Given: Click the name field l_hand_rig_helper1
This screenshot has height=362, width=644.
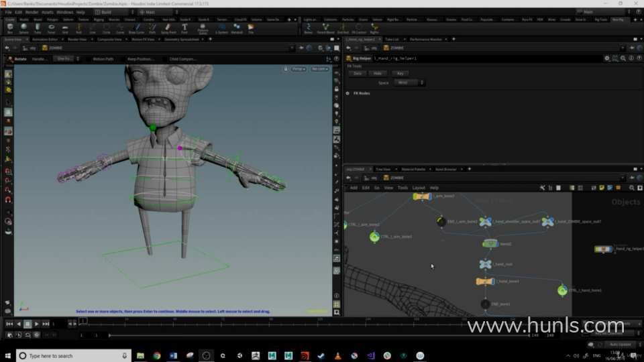Looking at the screenshot, I should click(487, 58).
